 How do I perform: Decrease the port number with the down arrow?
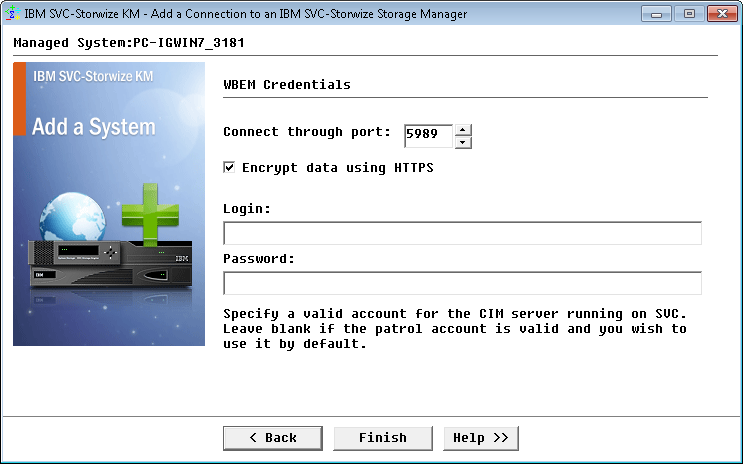[x=463, y=143]
